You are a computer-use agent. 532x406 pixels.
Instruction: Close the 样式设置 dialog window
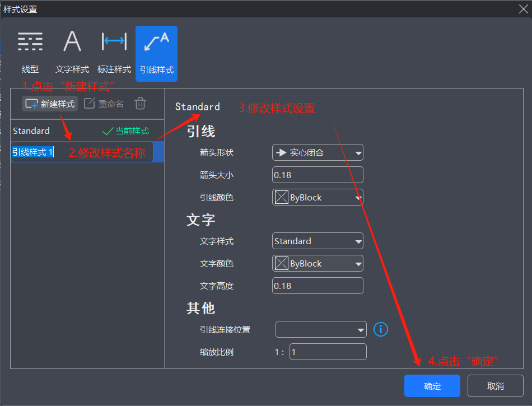pyautogui.click(x=522, y=8)
